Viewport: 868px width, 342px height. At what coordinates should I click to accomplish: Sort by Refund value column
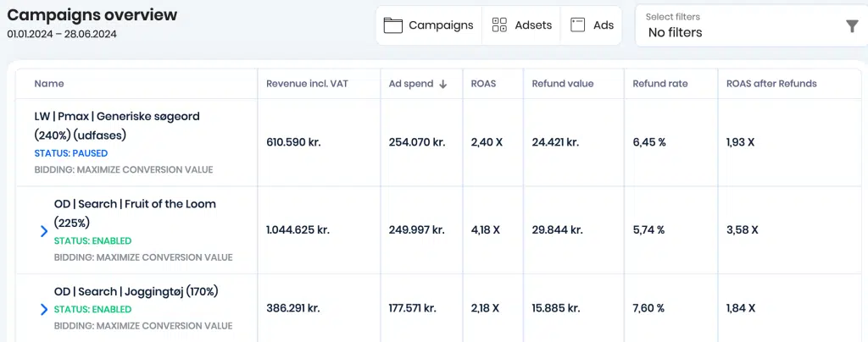tap(563, 84)
